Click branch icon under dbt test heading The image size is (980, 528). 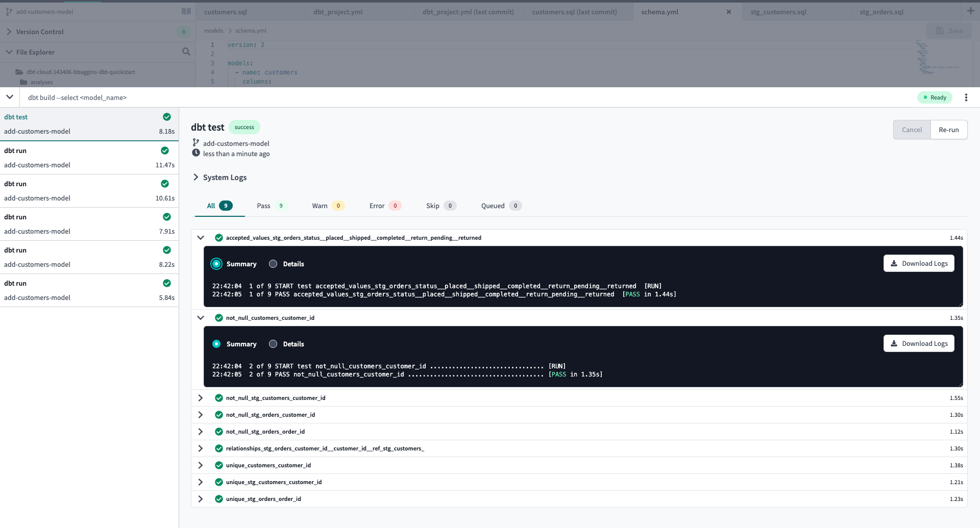click(x=196, y=143)
